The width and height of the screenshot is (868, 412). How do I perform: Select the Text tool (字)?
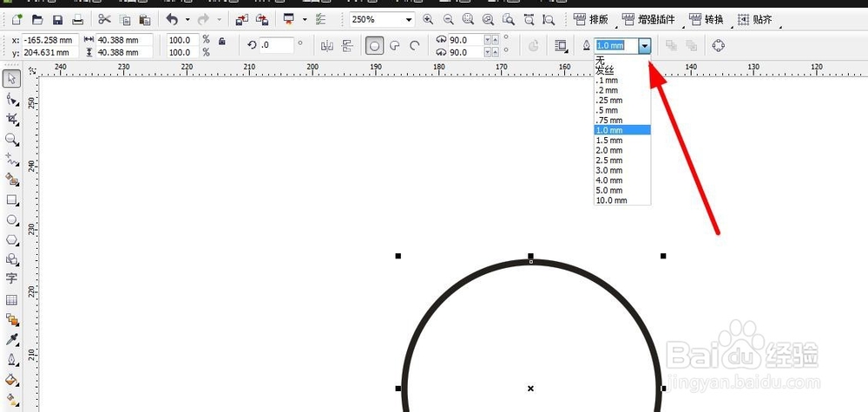12,278
